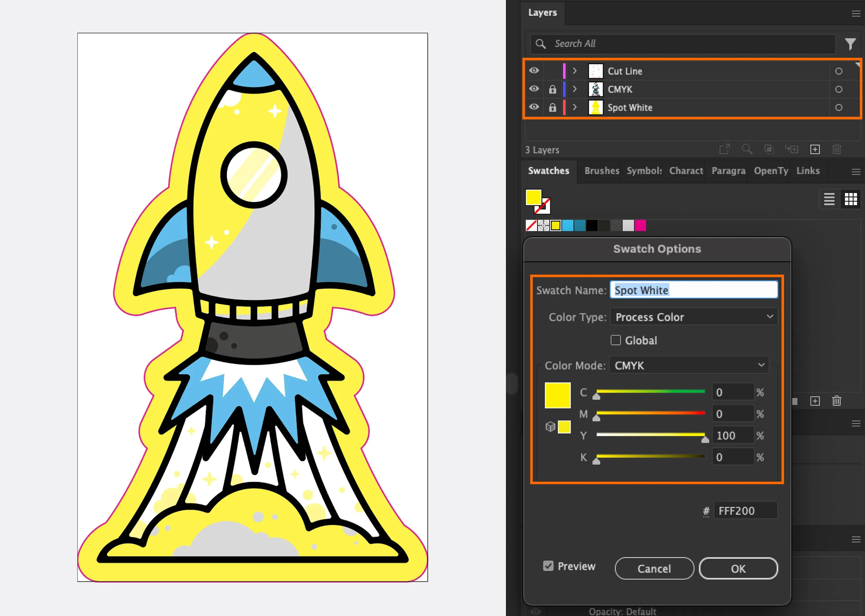This screenshot has height=616, width=865.
Task: Click the layers filter funnel icon
Action: [x=850, y=44]
